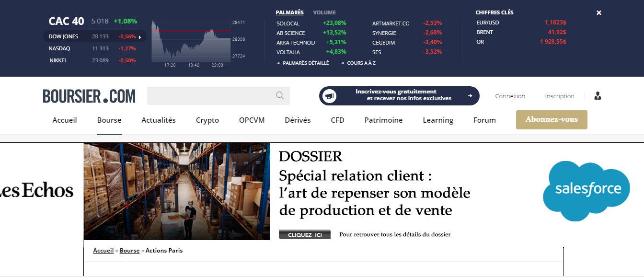Image resolution: width=644 pixels, height=277 pixels.
Task: Open the Accueil menu
Action: pos(65,120)
